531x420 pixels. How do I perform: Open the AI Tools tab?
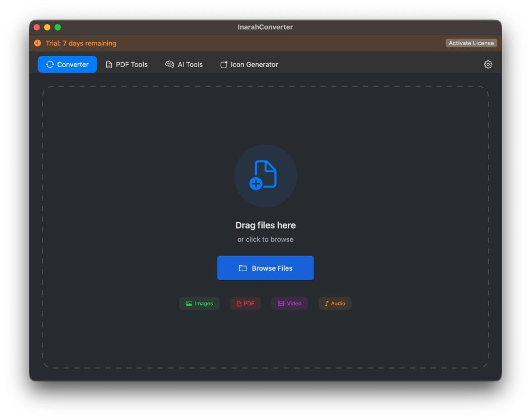184,64
